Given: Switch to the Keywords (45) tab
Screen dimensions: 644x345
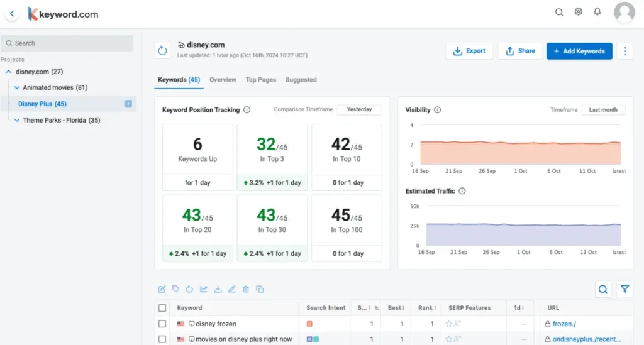Looking at the screenshot, I should (179, 80).
